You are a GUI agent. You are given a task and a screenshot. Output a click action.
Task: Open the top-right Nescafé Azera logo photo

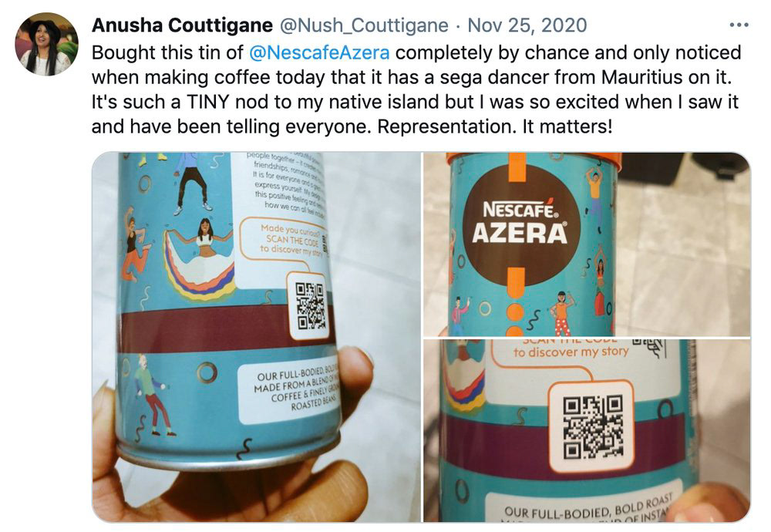click(587, 244)
